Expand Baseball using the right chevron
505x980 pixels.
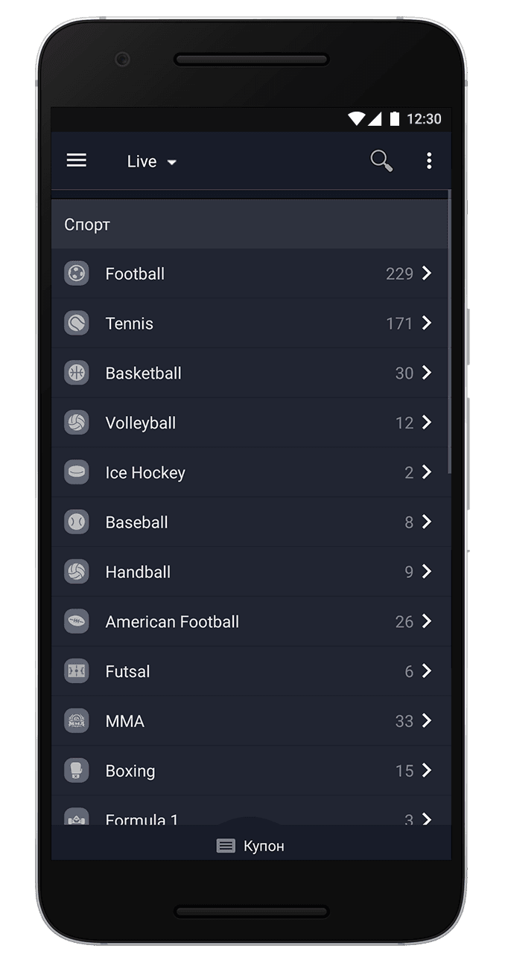427,522
